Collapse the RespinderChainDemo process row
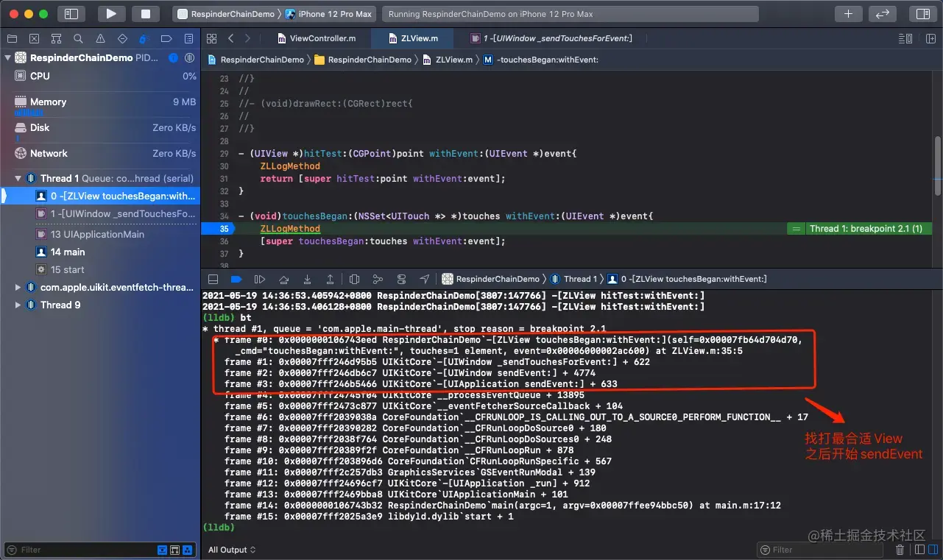The height and width of the screenshot is (560, 943). pos(7,57)
